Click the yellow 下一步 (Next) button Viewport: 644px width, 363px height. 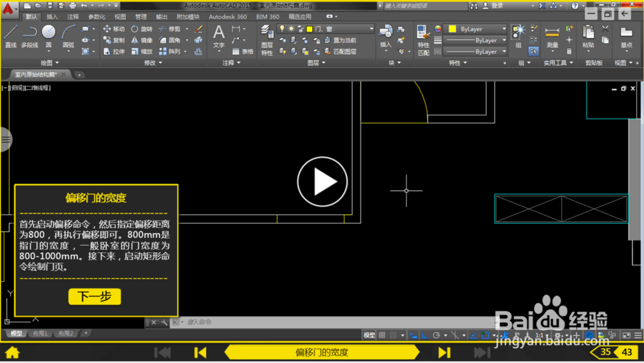(95, 297)
